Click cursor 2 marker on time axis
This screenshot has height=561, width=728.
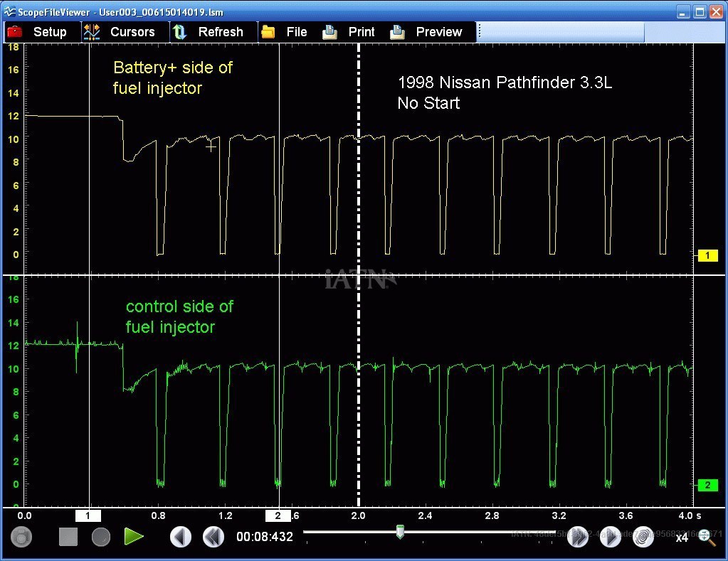pos(278,515)
